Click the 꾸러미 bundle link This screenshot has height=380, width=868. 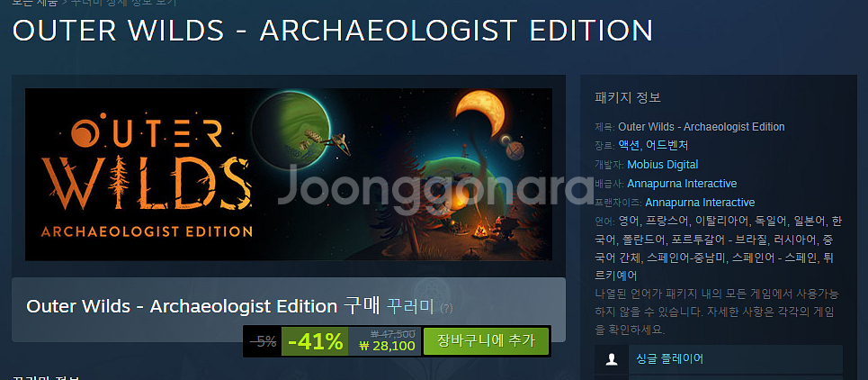click(x=409, y=307)
